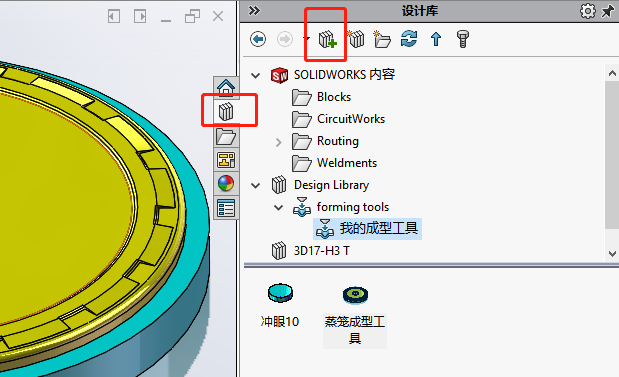Image resolution: width=619 pixels, height=377 pixels.
Task: Collapse SOLIDWORKS 内容 tree node
Action: pos(256,75)
